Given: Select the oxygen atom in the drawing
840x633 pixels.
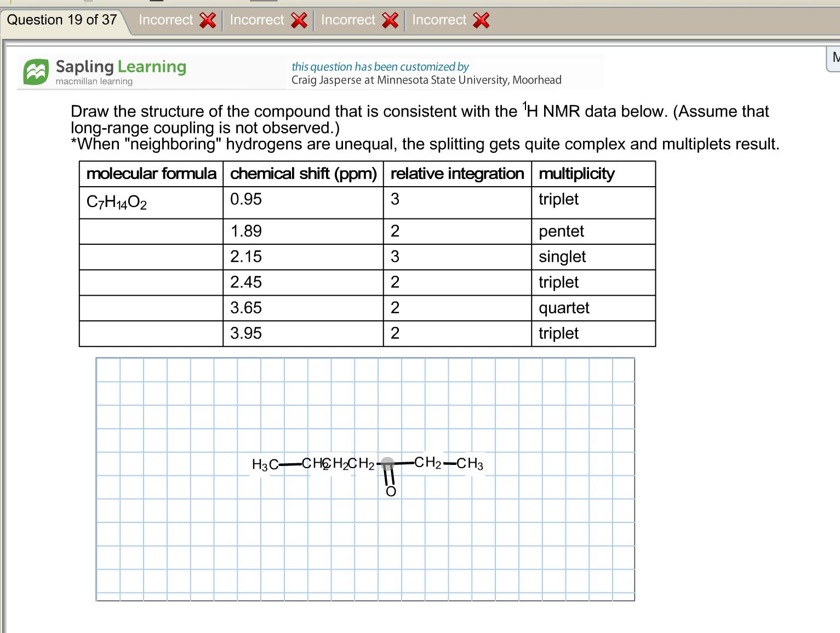Looking at the screenshot, I should (x=391, y=492).
